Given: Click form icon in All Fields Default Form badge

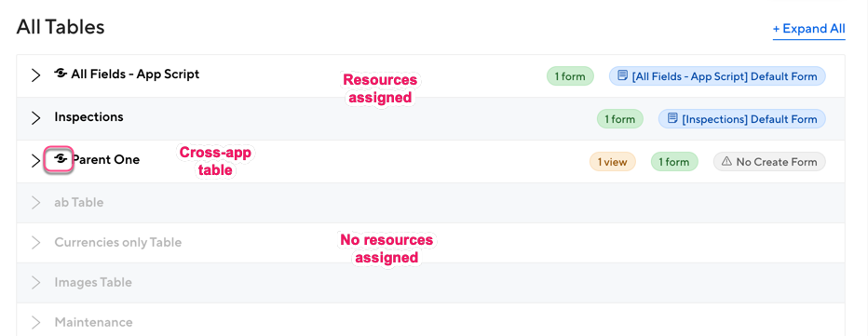Looking at the screenshot, I should pos(623,75).
